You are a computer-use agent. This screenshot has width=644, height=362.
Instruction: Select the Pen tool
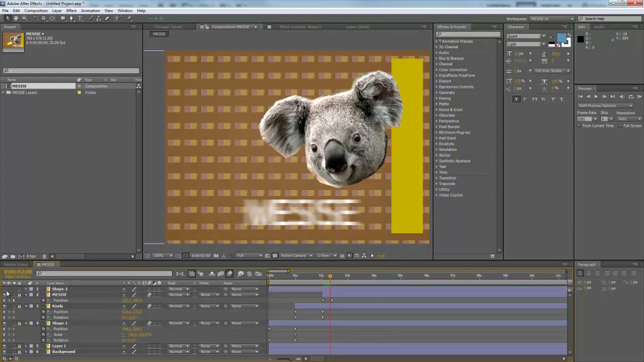tap(71, 19)
